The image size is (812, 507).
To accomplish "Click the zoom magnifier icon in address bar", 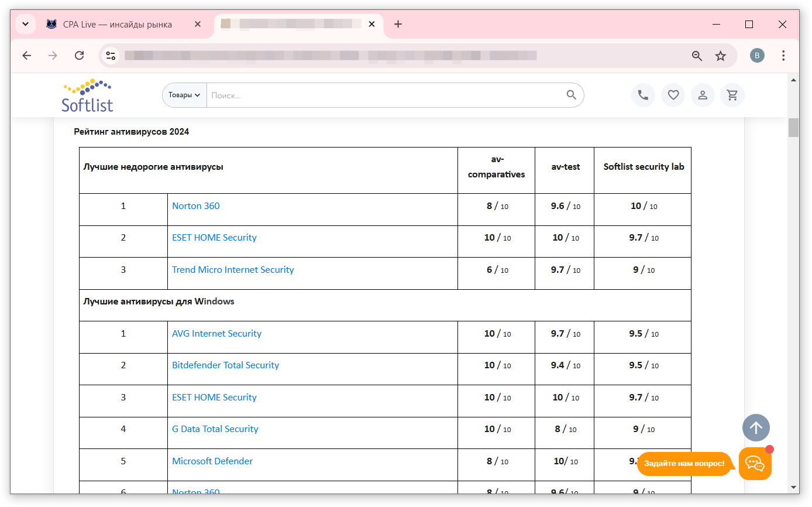I will 697,56.
